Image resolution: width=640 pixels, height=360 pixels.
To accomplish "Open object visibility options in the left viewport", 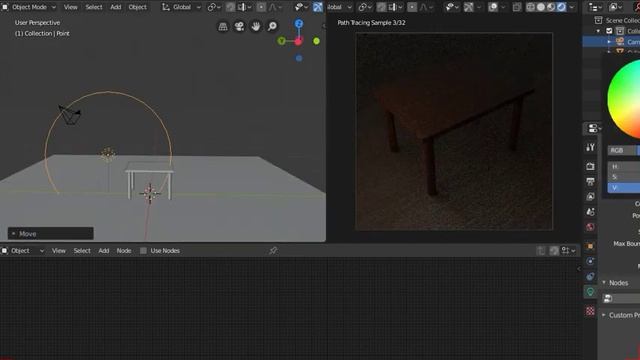I will pos(301,7).
